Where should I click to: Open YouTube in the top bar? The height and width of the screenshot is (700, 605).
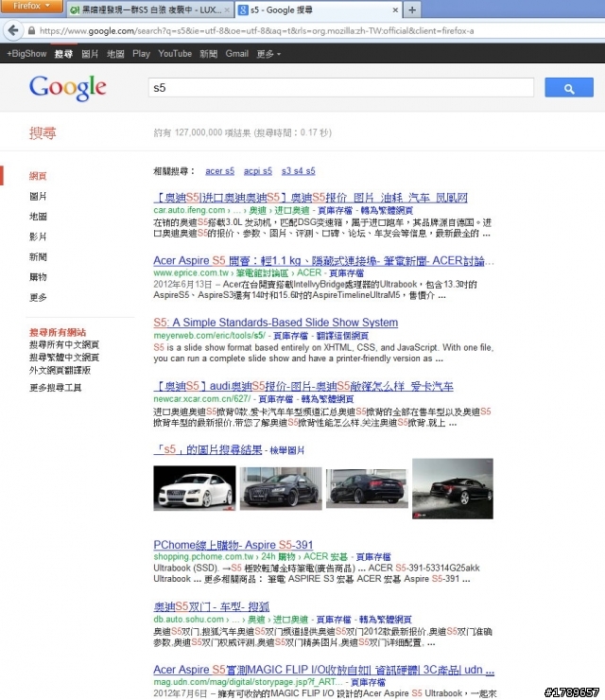click(175, 54)
